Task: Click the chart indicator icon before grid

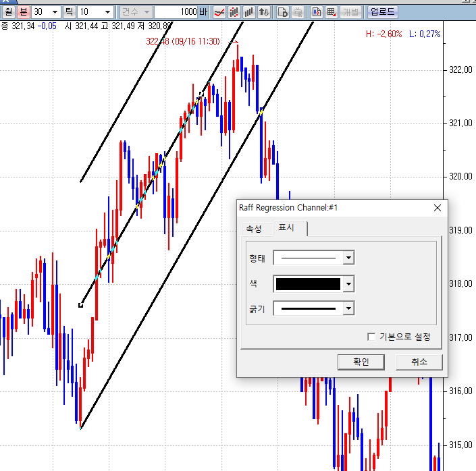Action: pyautogui.click(x=316, y=12)
